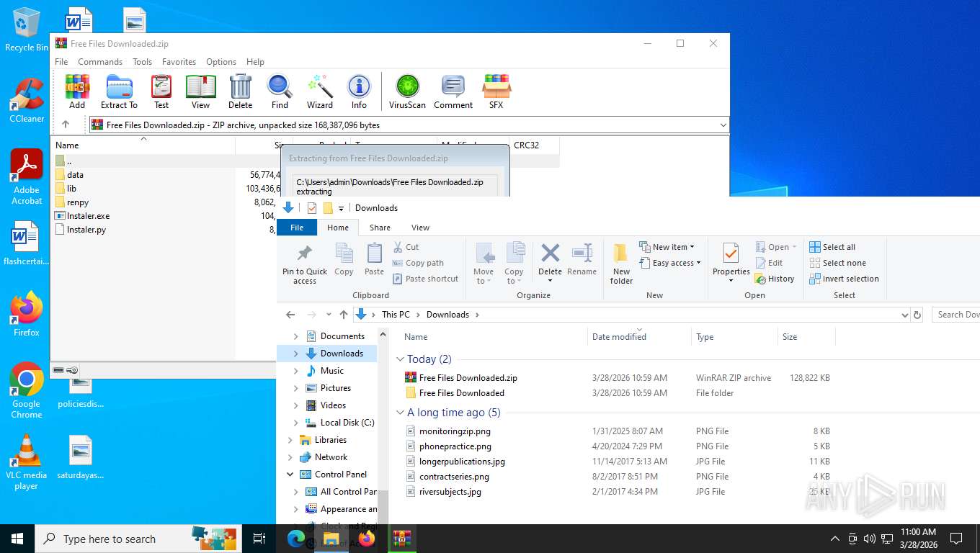980x553 pixels.
Task: Open Properties from the ribbon
Action: (731, 264)
